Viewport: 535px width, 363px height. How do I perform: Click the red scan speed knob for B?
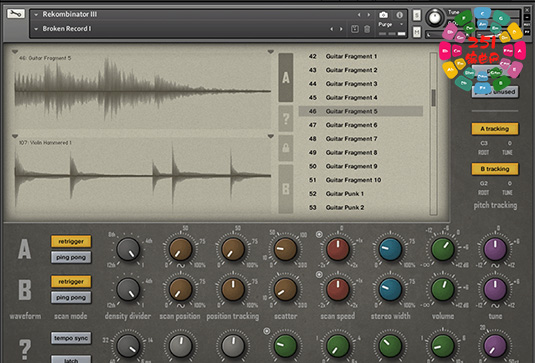pos(338,290)
